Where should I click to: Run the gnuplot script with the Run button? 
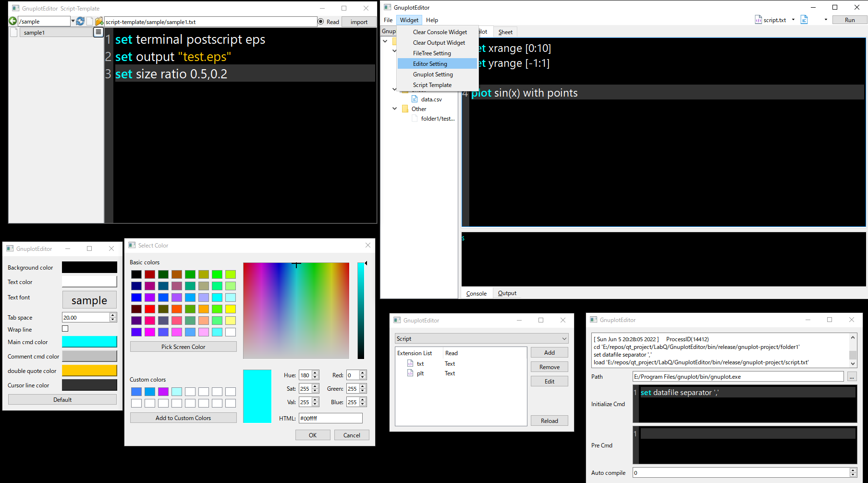coord(849,20)
